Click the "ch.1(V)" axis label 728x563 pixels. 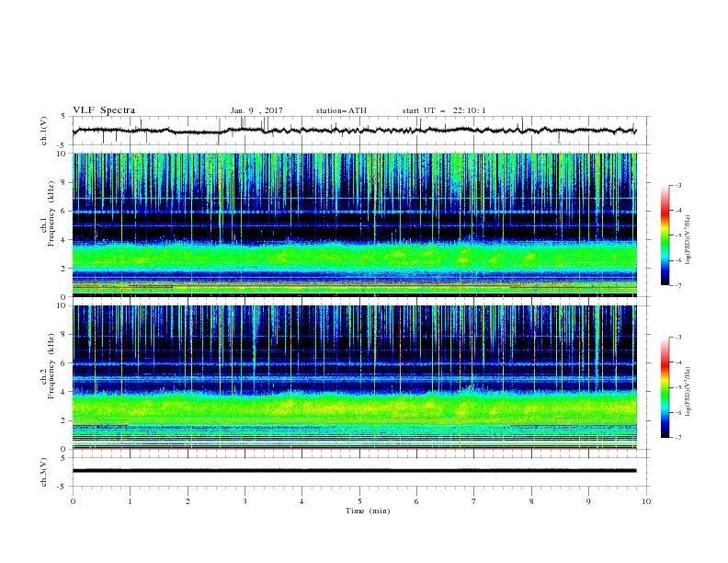[43, 131]
